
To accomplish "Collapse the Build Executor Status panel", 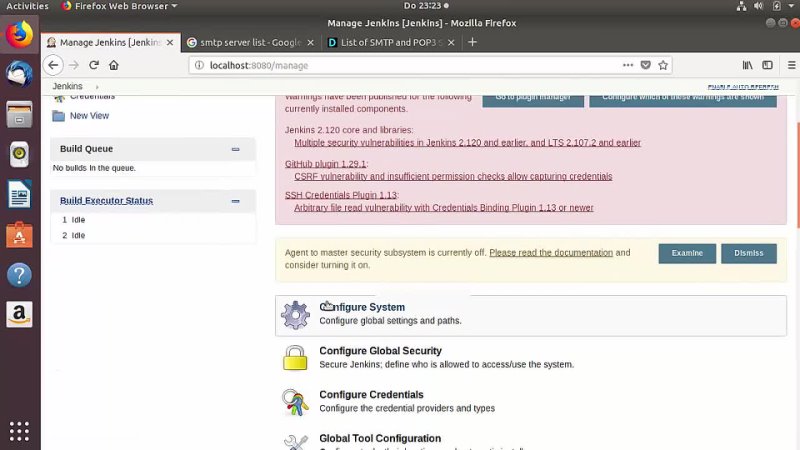I will 235,201.
